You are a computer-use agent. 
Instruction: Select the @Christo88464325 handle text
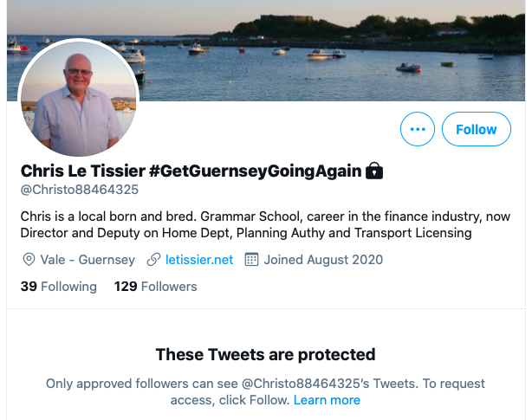coord(80,190)
